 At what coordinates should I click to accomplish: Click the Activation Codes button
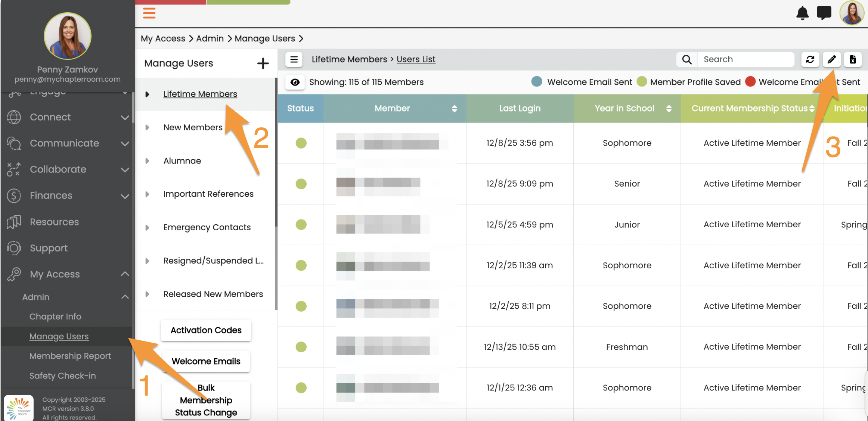click(x=206, y=330)
